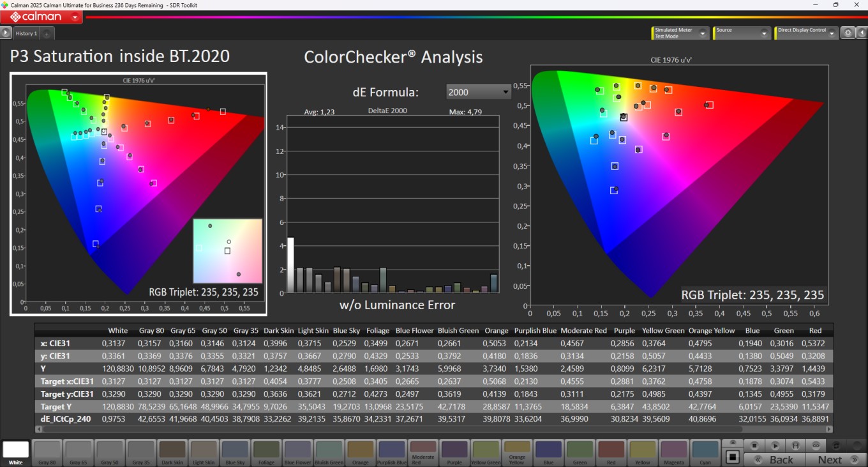Image resolution: width=868 pixels, height=467 pixels.
Task: Expand the left side panel arrow
Action: click(x=6, y=33)
